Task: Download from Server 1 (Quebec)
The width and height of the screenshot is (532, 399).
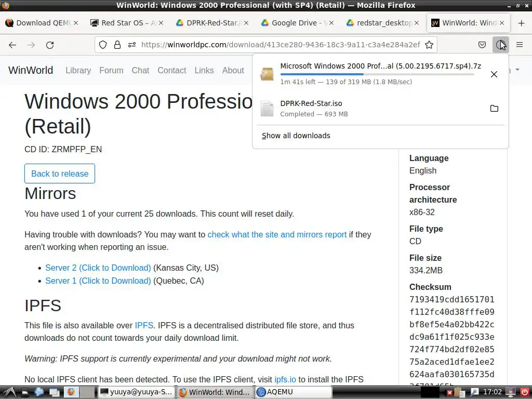Action: [x=98, y=281]
